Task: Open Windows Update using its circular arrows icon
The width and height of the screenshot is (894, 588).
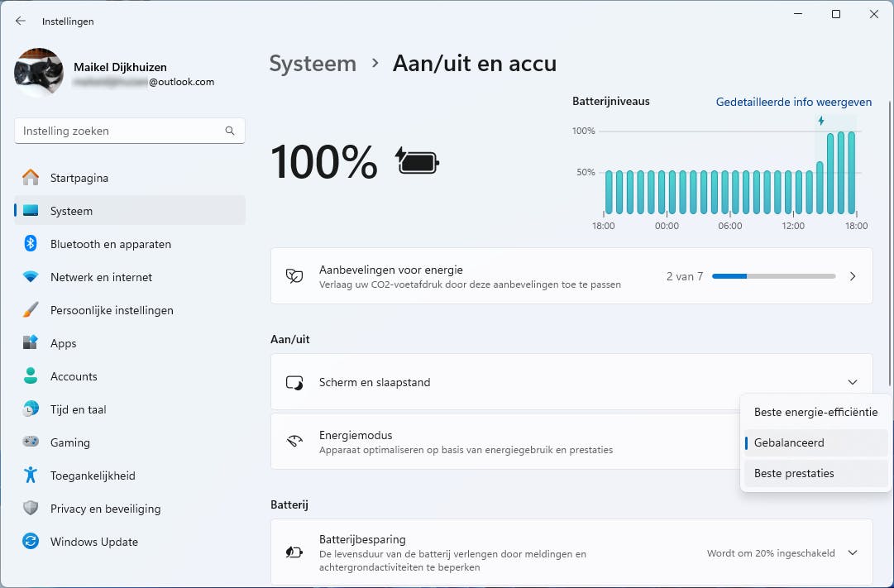Action: click(x=30, y=542)
